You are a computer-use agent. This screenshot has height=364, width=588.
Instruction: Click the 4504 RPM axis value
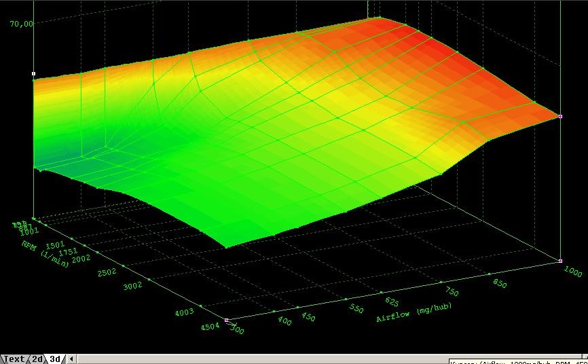[x=210, y=327]
